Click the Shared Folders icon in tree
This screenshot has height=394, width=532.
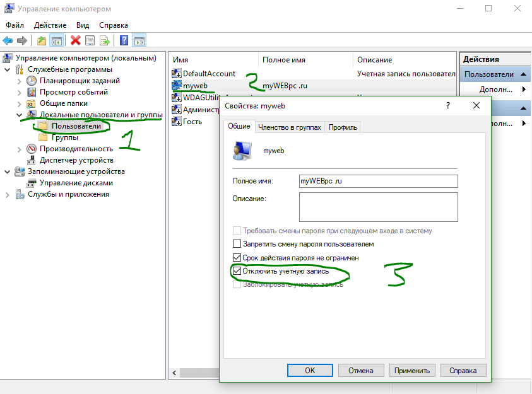(31, 103)
